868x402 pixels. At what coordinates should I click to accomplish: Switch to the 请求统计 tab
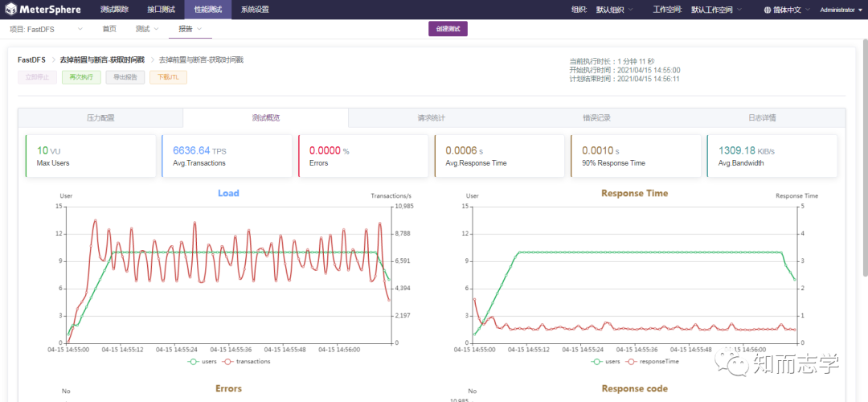432,118
